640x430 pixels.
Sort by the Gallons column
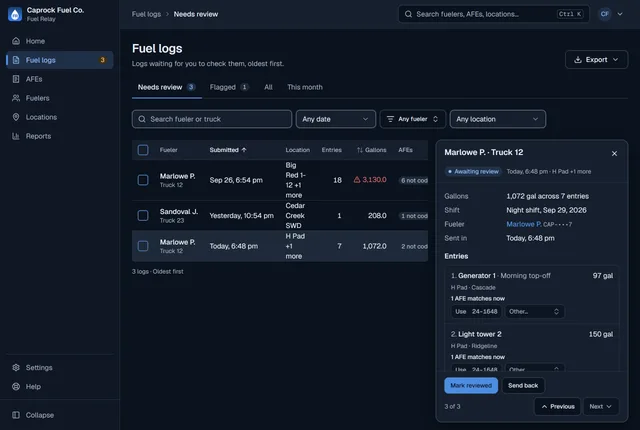coord(371,150)
